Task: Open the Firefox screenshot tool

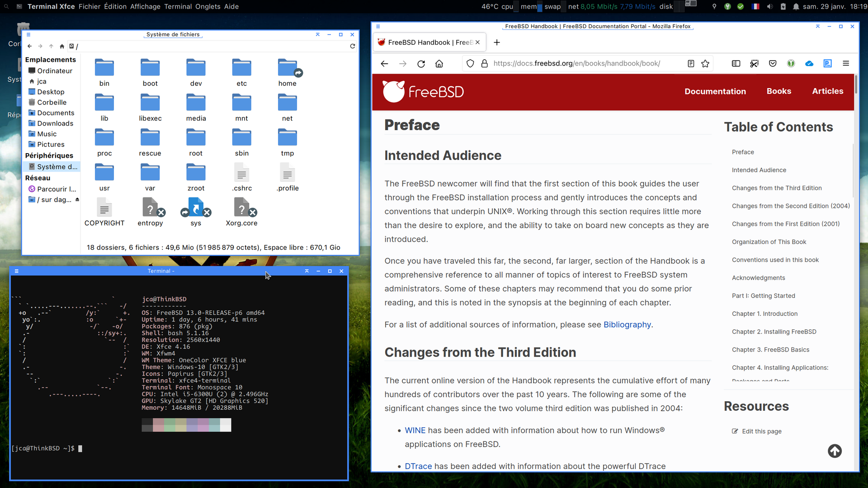Action: coord(754,64)
